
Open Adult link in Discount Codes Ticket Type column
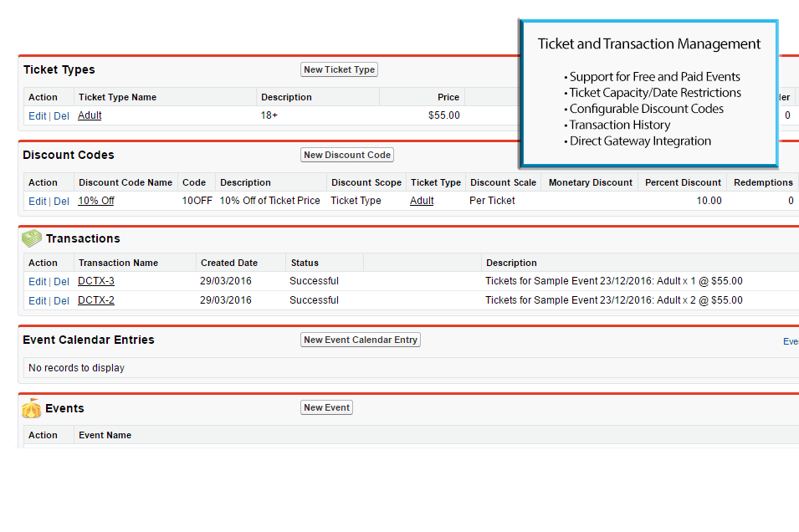point(422,201)
